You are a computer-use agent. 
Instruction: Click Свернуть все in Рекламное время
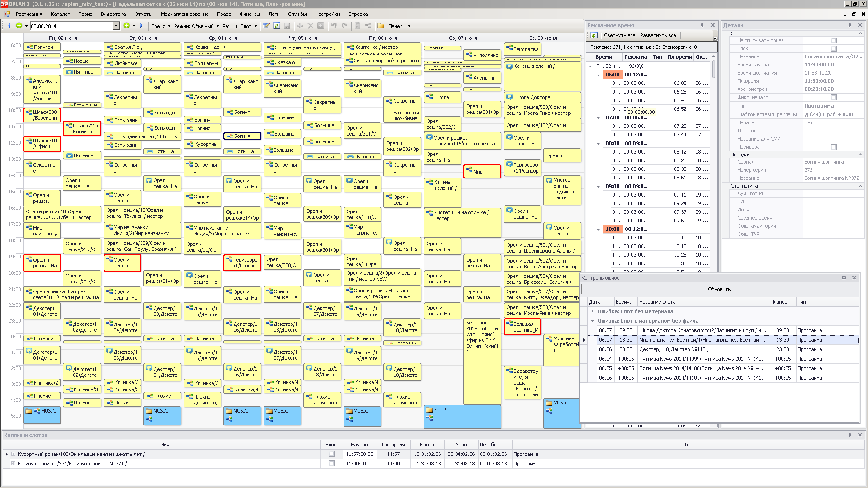click(619, 35)
